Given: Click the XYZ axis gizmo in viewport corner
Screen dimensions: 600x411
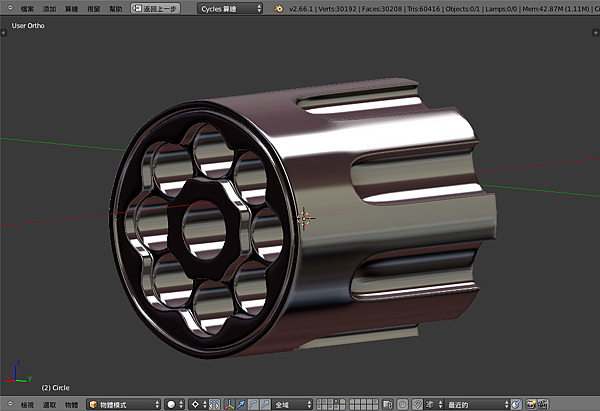Looking at the screenshot, I should [18, 372].
